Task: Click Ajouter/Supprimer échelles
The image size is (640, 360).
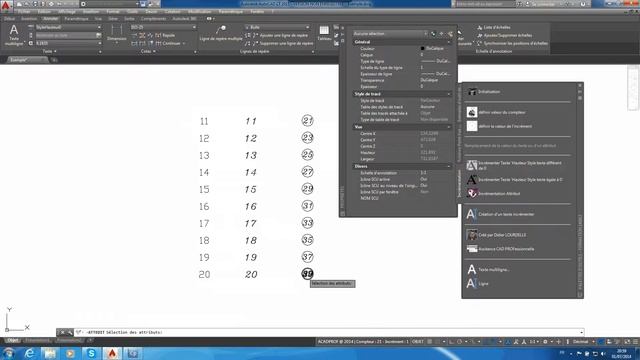Action: [x=504, y=36]
